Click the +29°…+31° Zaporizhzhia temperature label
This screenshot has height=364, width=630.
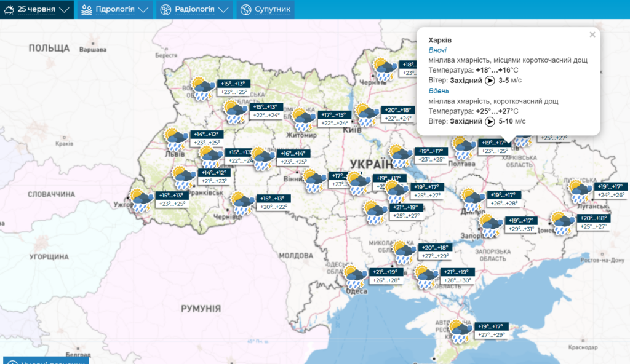(x=520, y=229)
